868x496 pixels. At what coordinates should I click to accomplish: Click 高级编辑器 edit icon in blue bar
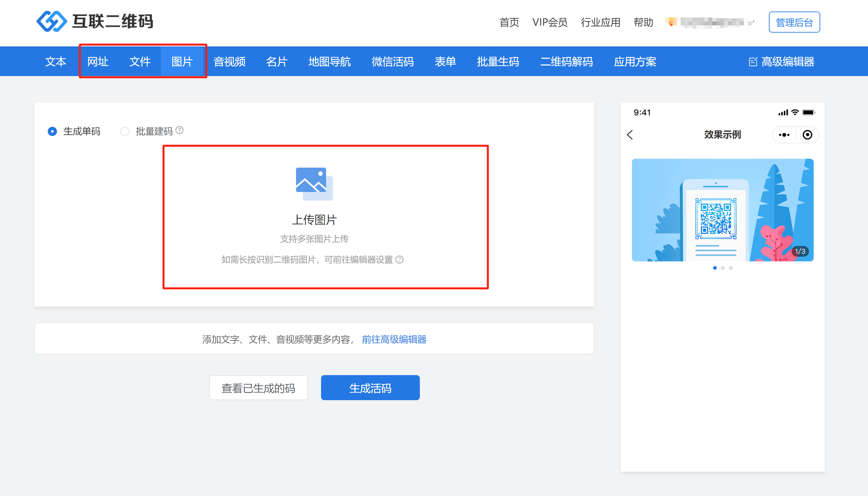753,62
